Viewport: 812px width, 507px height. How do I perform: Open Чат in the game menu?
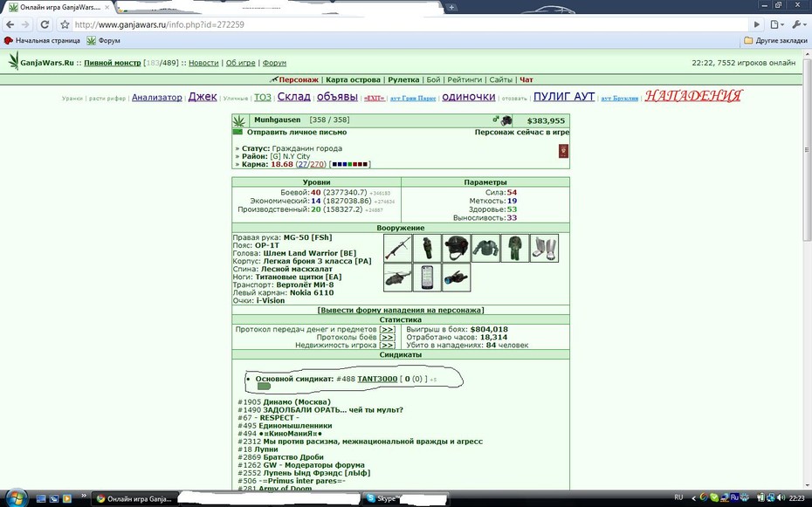tap(526, 79)
